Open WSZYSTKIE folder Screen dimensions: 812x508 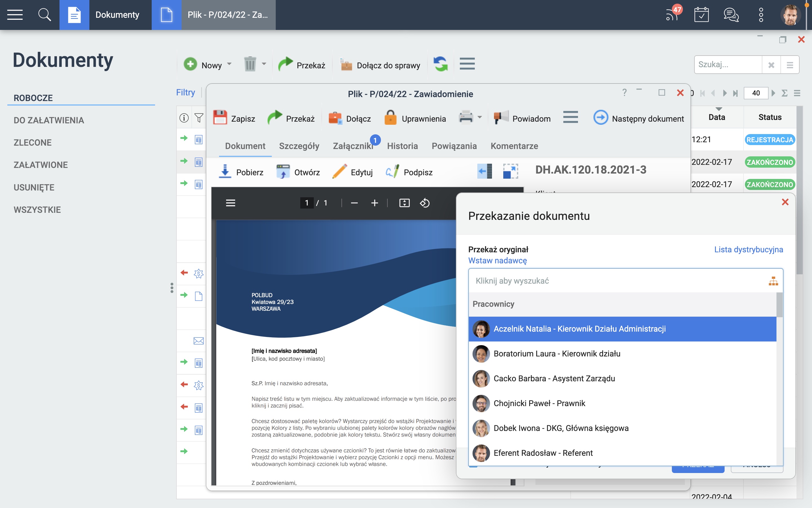(x=37, y=210)
